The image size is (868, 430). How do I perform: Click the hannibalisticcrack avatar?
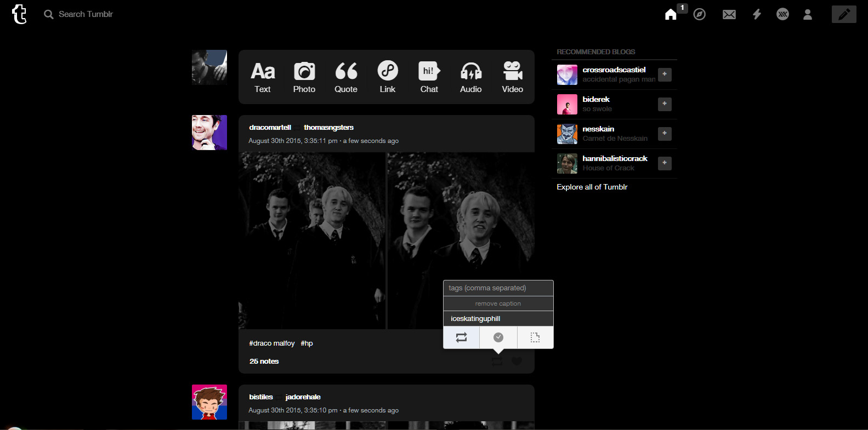pyautogui.click(x=567, y=163)
